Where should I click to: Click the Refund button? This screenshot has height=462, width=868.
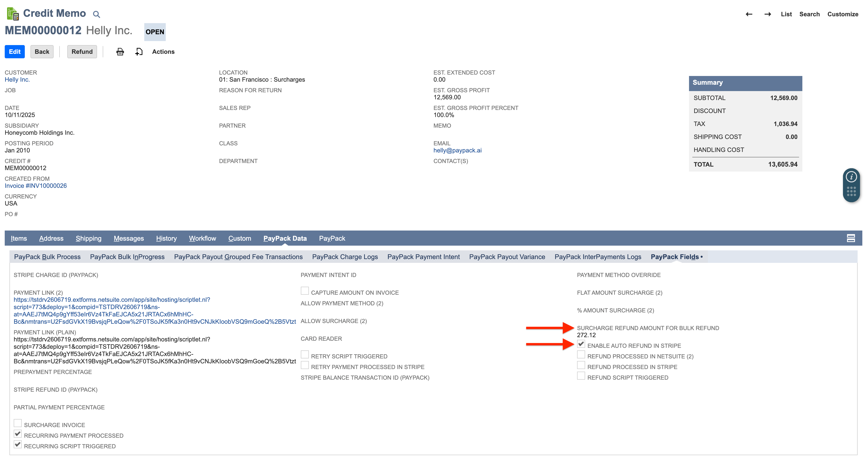point(82,51)
